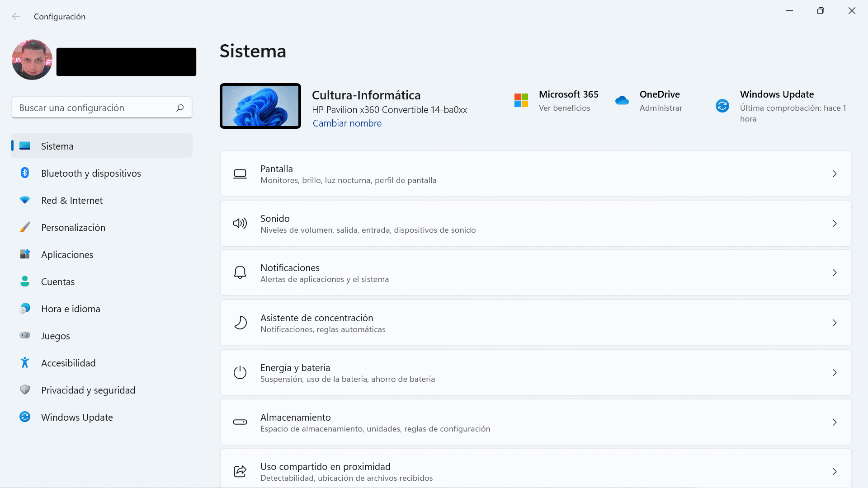The height and width of the screenshot is (488, 868).
Task: Open Asistente de concentración row
Action: tap(536, 323)
